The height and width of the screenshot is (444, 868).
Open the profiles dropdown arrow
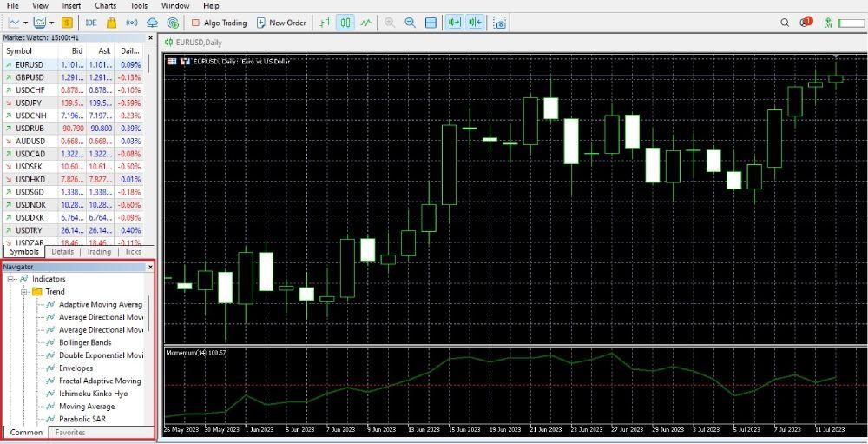[51, 23]
